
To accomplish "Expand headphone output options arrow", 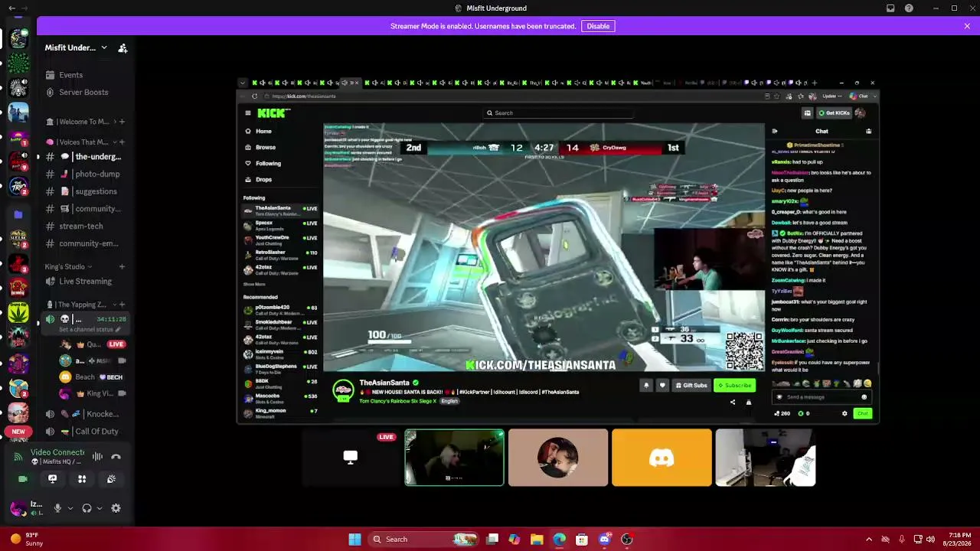I will [100, 508].
